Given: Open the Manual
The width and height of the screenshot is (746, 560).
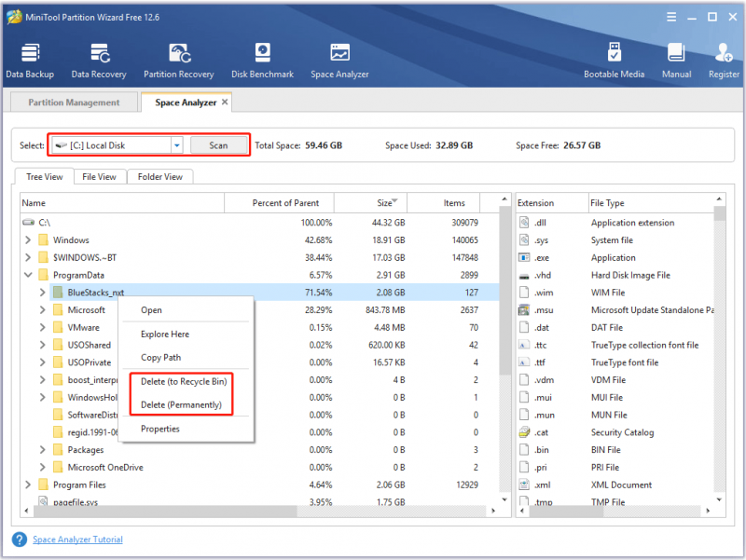Looking at the screenshot, I should pyautogui.click(x=676, y=61).
